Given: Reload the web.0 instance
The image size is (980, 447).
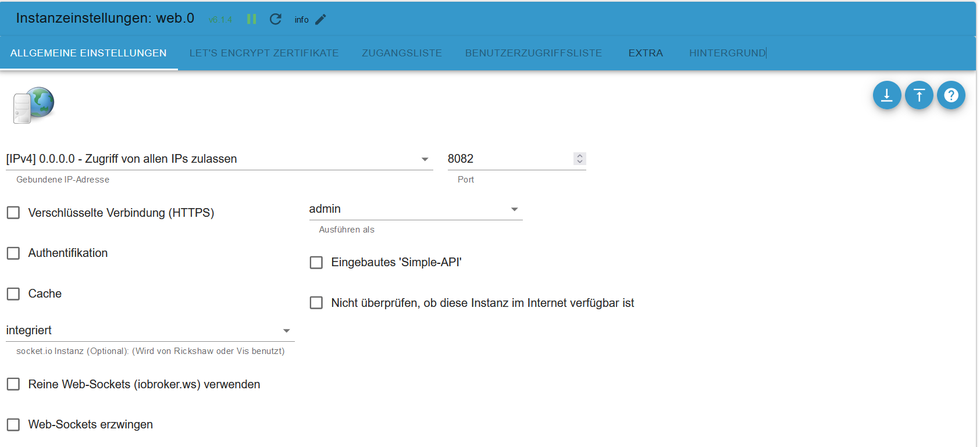Looking at the screenshot, I should [276, 19].
